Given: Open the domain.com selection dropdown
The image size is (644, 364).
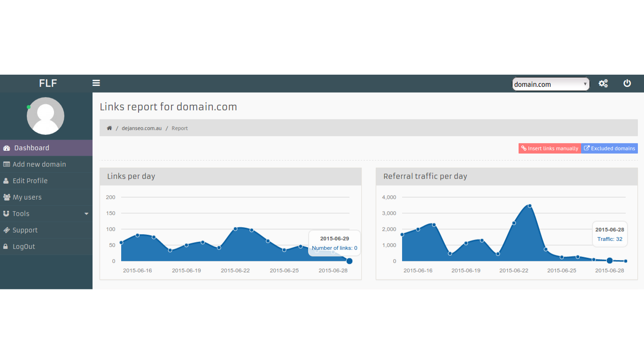Looking at the screenshot, I should (x=551, y=84).
